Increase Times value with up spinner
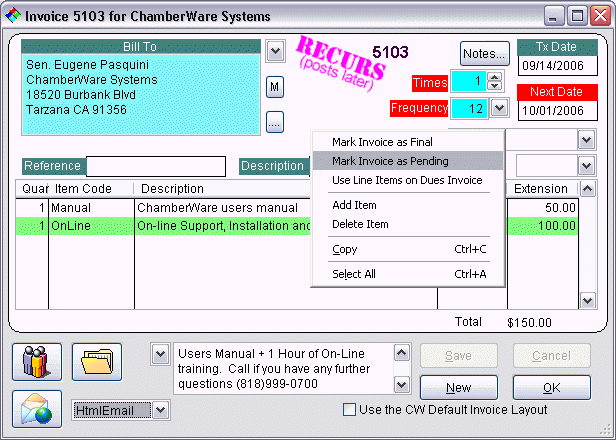The width and height of the screenshot is (616, 440). coord(495,77)
